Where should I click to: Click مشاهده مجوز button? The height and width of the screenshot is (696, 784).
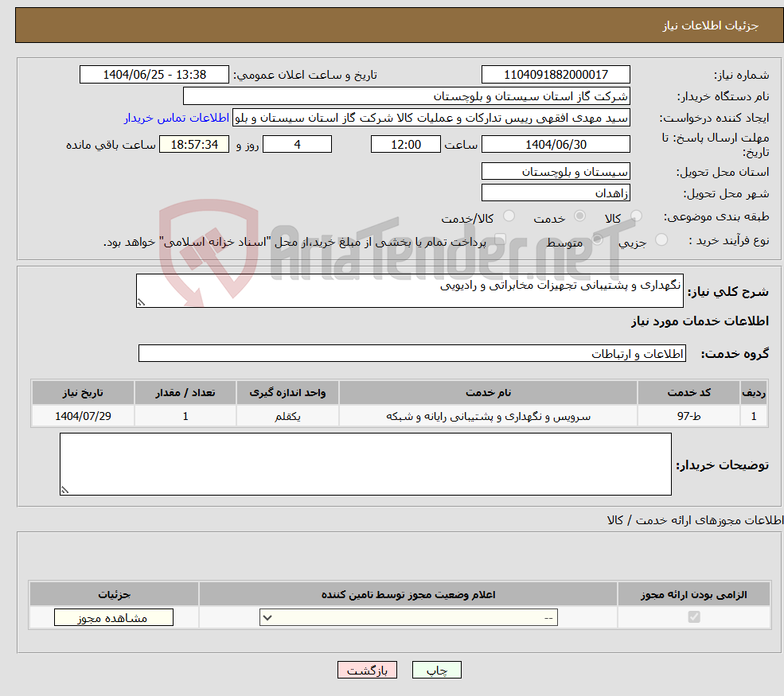point(113,616)
